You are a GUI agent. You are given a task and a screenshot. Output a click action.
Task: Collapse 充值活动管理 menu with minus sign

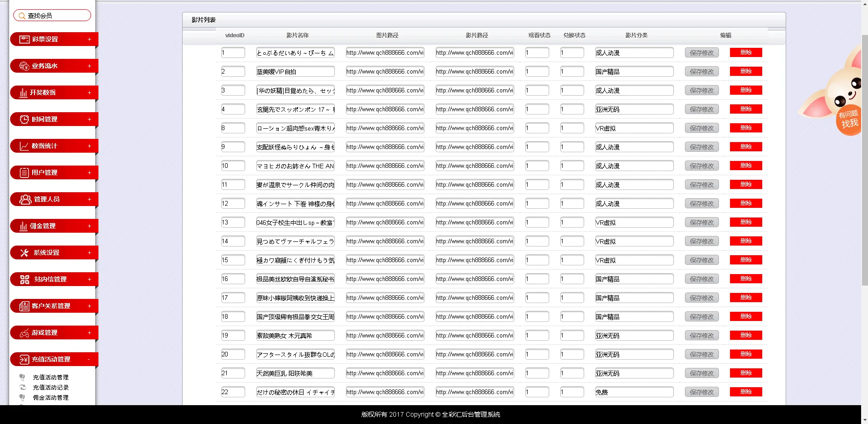click(89, 360)
